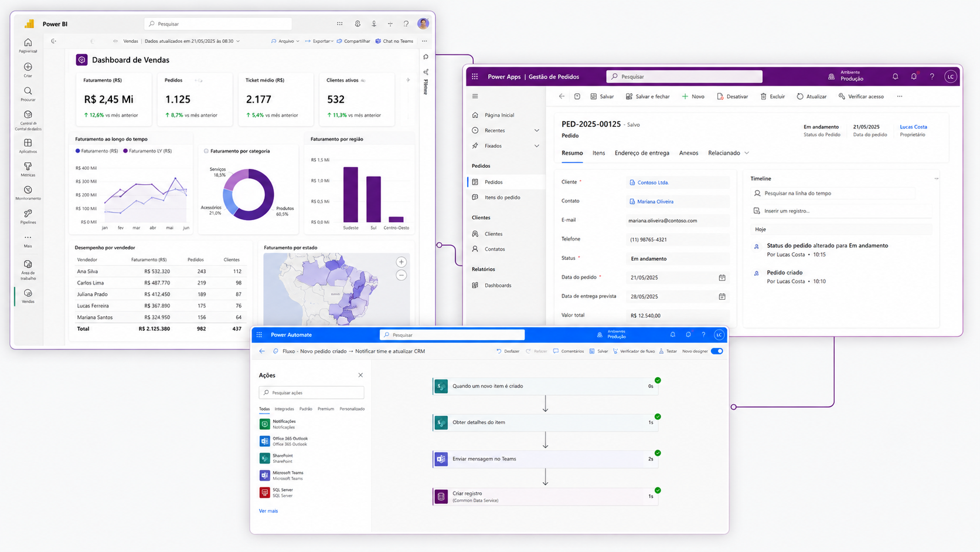
Task: Open Central de dados in Power BI
Action: (28, 121)
